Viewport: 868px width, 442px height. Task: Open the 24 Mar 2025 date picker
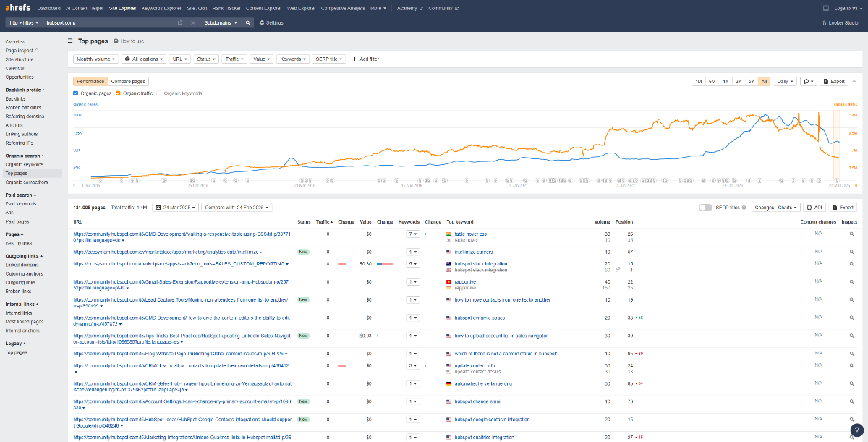coord(175,208)
